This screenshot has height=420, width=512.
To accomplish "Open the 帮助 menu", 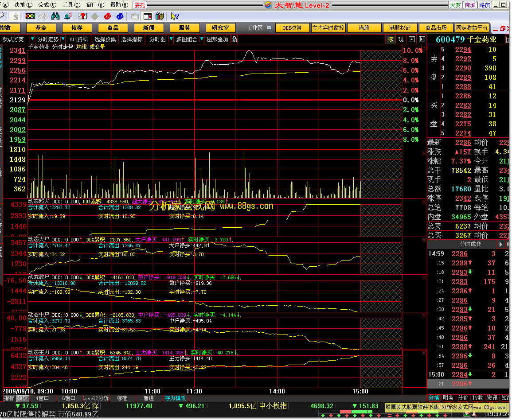I will coord(119,4).
